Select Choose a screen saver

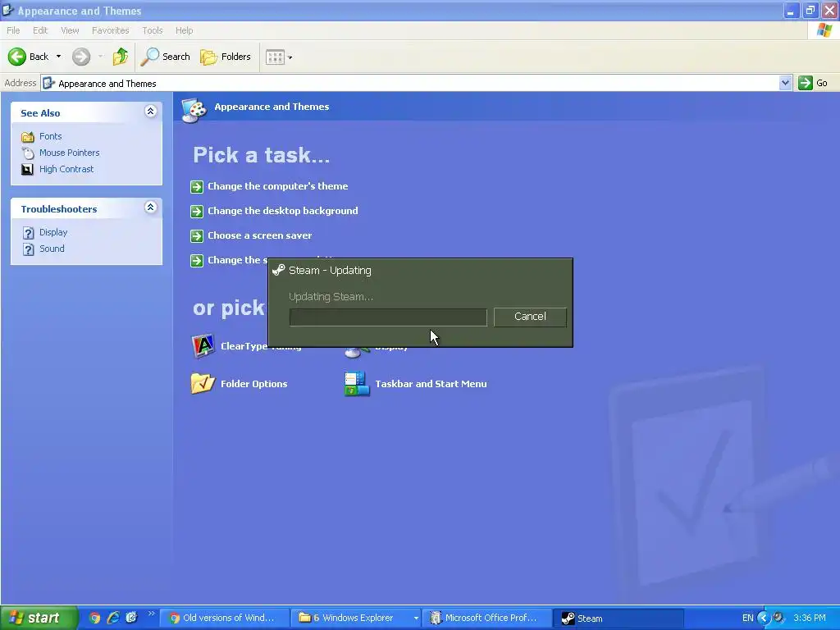click(259, 235)
